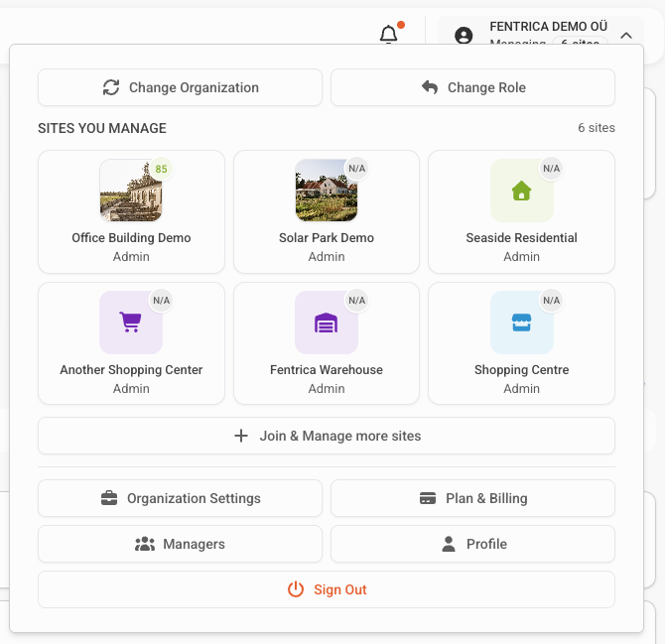This screenshot has width=665, height=644.
Task: Click the refresh arrows icon on Change Organization
Action: pos(111,87)
